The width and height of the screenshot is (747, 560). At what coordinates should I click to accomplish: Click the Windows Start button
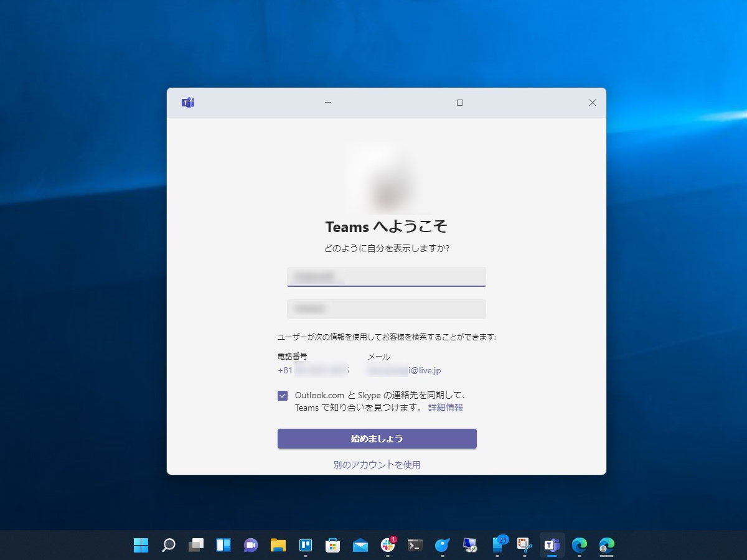142,546
